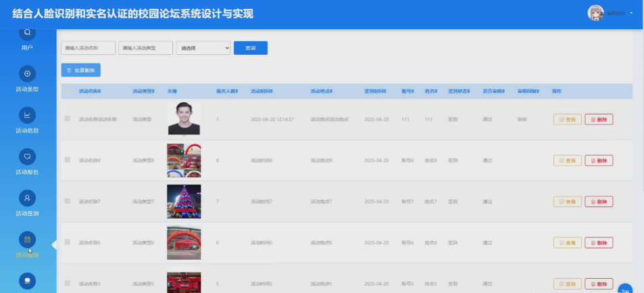
Task: Click the 活动时间8 cell
Action: coord(262,160)
